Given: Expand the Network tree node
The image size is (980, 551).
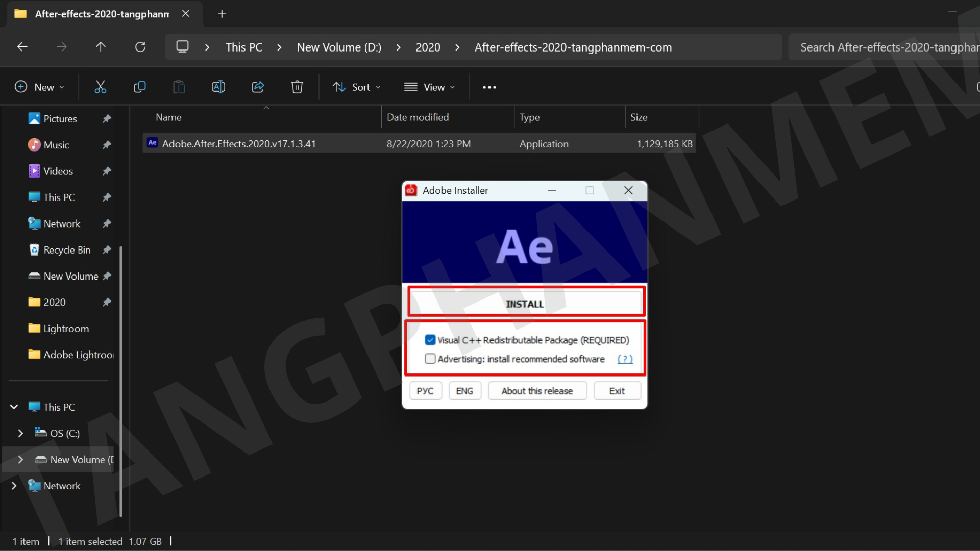Looking at the screenshot, I should 14,486.
